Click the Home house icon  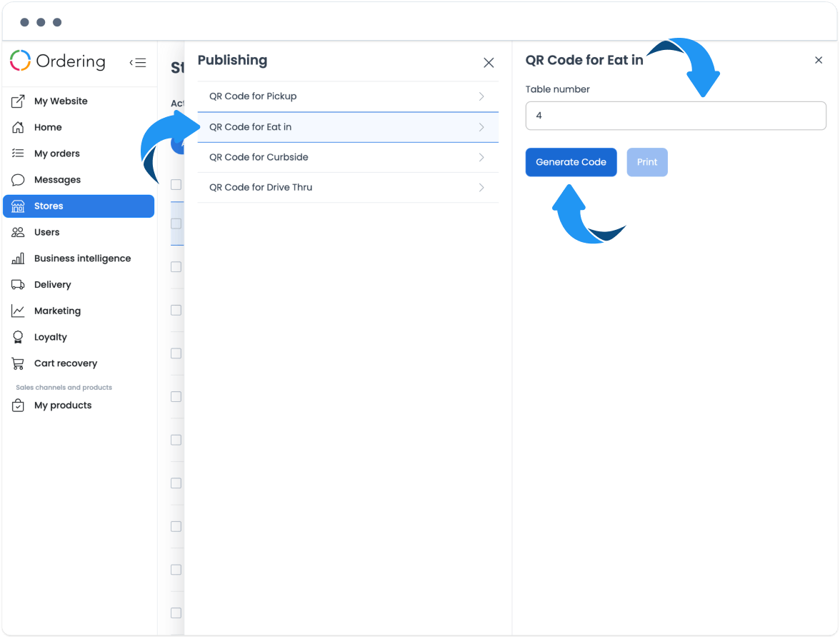click(x=18, y=127)
